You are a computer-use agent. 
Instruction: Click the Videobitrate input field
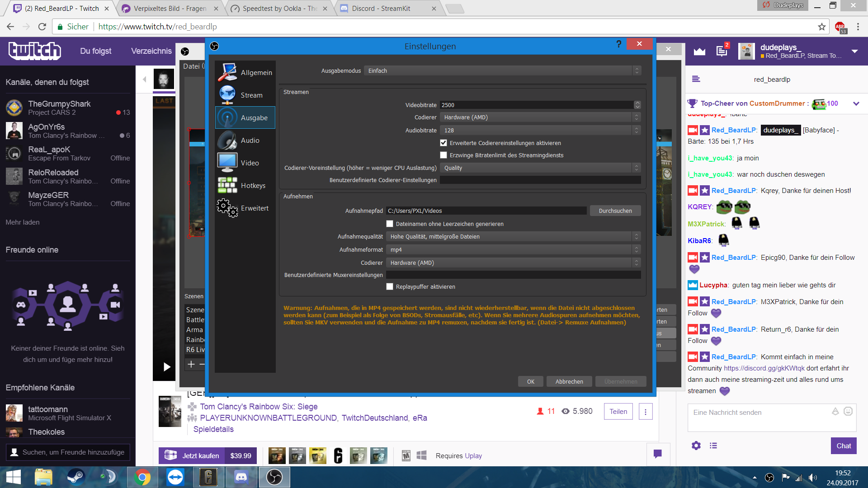[x=536, y=105]
